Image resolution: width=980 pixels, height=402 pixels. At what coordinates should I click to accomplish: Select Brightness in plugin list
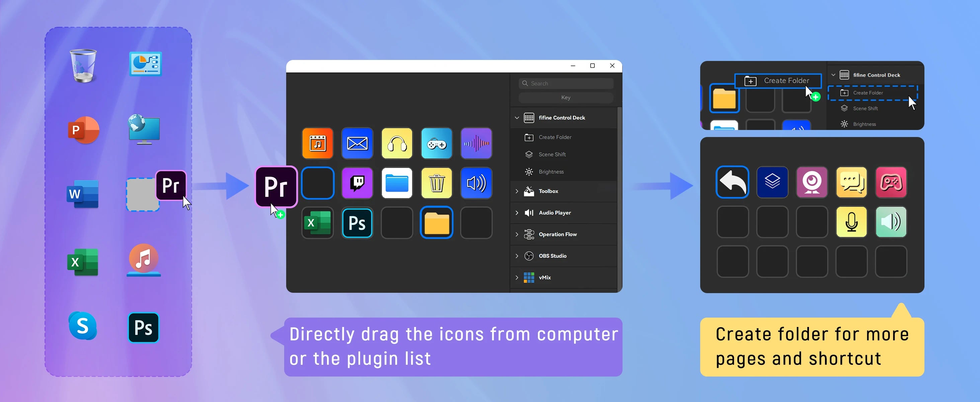(x=551, y=172)
